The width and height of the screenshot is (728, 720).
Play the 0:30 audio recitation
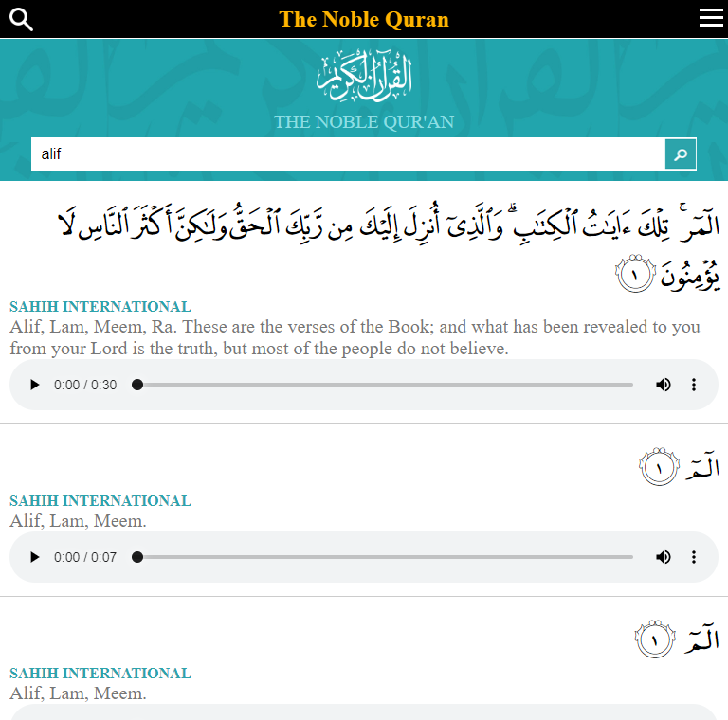point(34,385)
